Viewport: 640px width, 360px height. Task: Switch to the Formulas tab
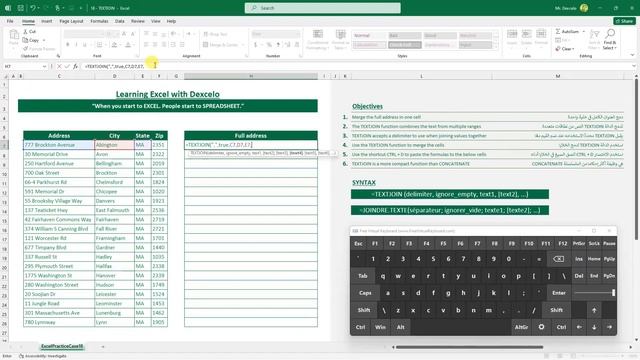(x=99, y=21)
